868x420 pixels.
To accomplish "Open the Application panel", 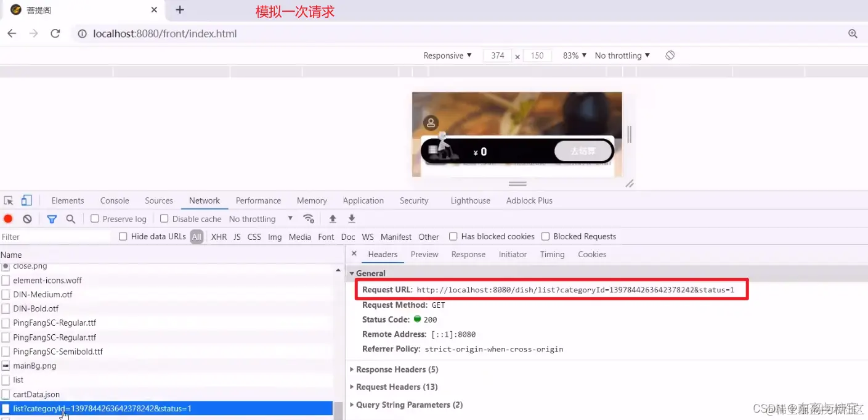I will tap(363, 200).
